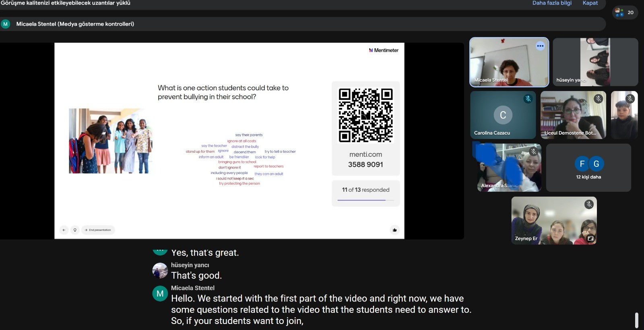Click Micaela's avatar in the captions
The height and width of the screenshot is (330, 644).
160,294
